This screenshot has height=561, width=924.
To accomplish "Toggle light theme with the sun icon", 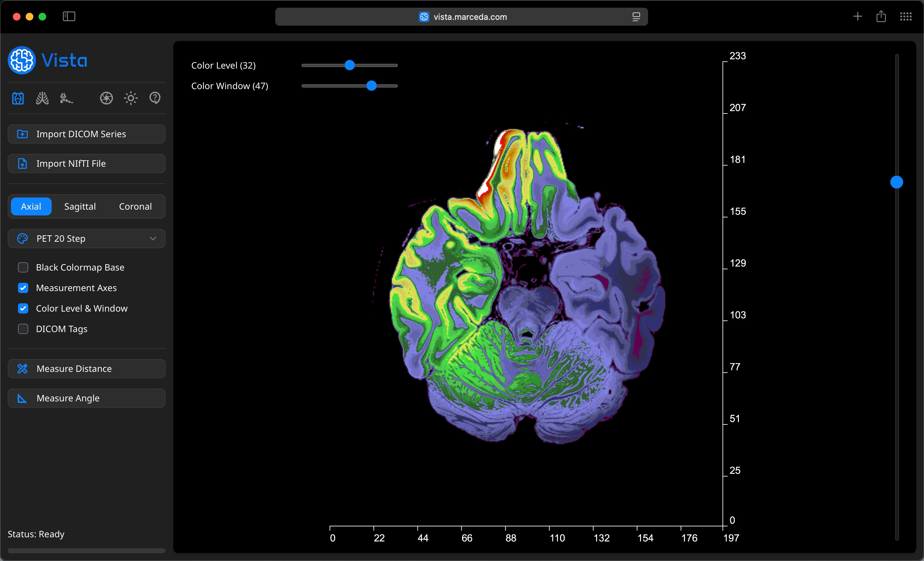I will pyautogui.click(x=131, y=98).
